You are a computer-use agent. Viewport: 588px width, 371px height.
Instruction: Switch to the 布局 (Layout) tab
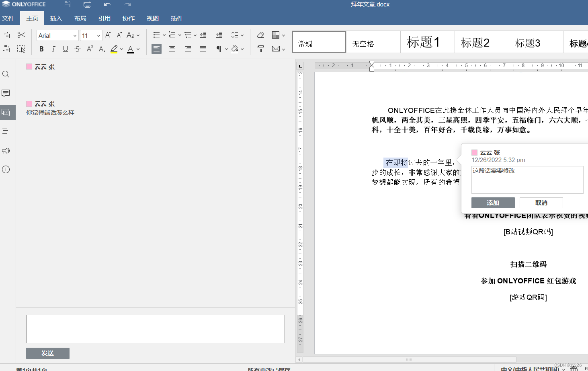pyautogui.click(x=80, y=18)
